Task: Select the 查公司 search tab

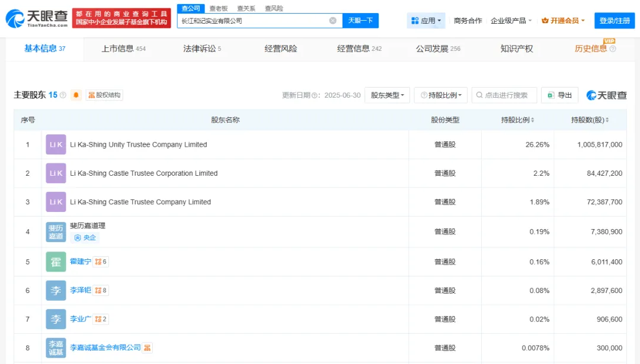Action: [191, 8]
